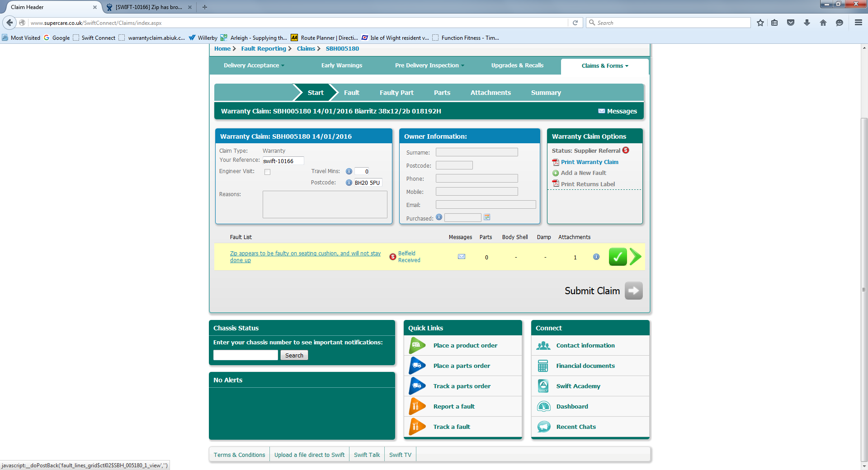
Task: Open the browser hamburger menu
Action: pyautogui.click(x=859, y=23)
